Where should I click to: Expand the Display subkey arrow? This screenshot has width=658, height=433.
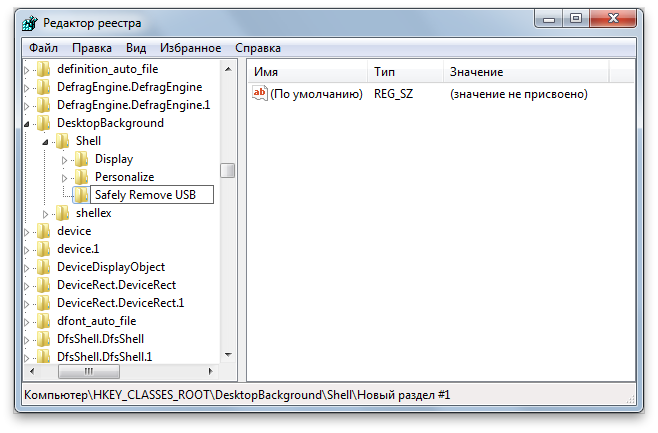click(x=65, y=160)
